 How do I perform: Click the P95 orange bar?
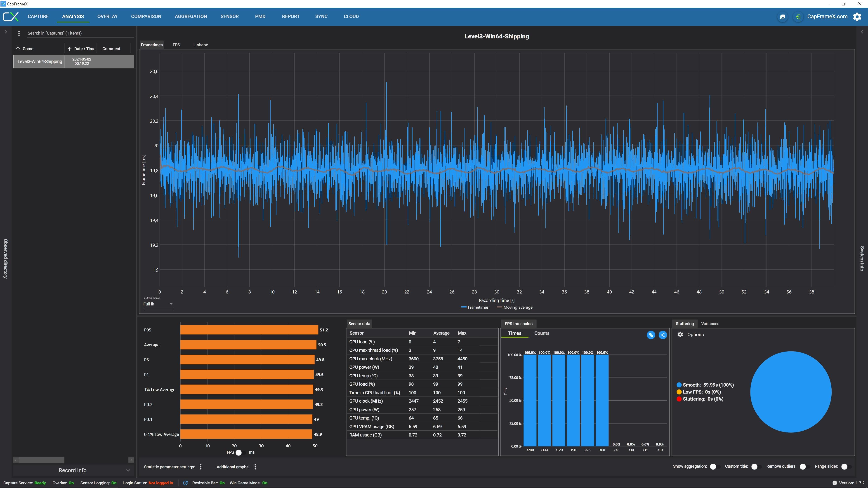tap(249, 330)
